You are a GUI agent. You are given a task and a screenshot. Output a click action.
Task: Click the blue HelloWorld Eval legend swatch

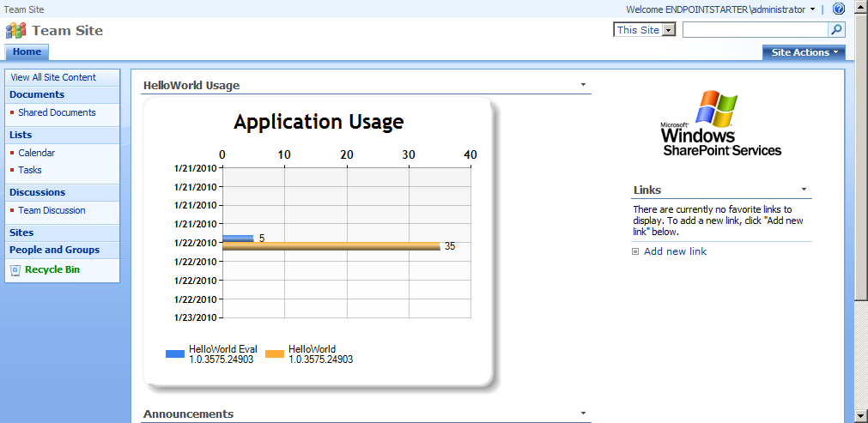click(175, 354)
